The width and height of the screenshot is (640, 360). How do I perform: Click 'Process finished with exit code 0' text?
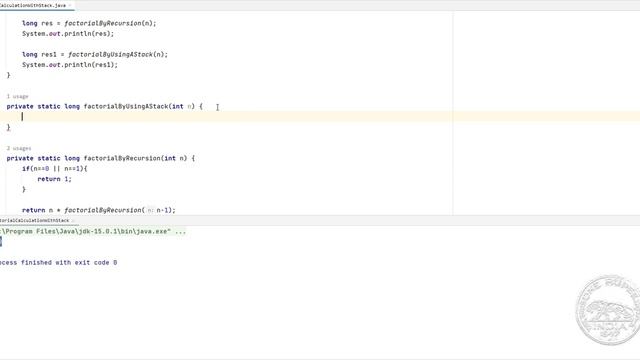pos(58,262)
